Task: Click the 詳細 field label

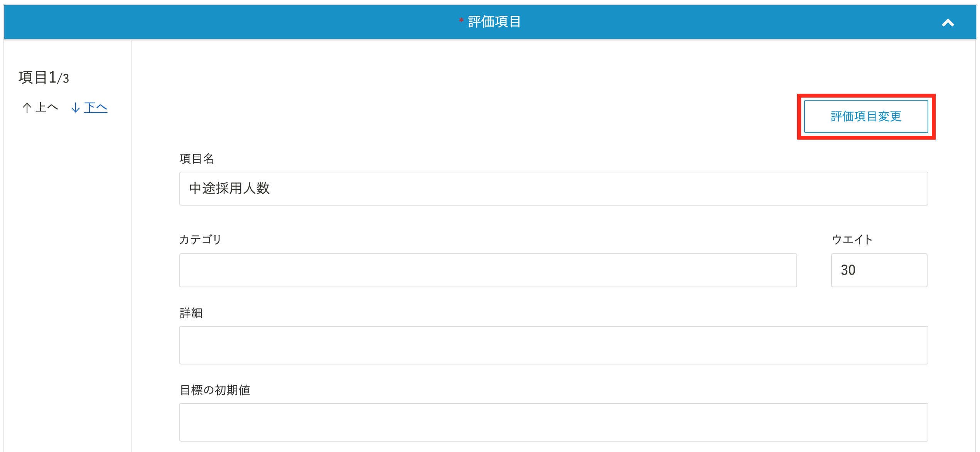Action: point(191,313)
